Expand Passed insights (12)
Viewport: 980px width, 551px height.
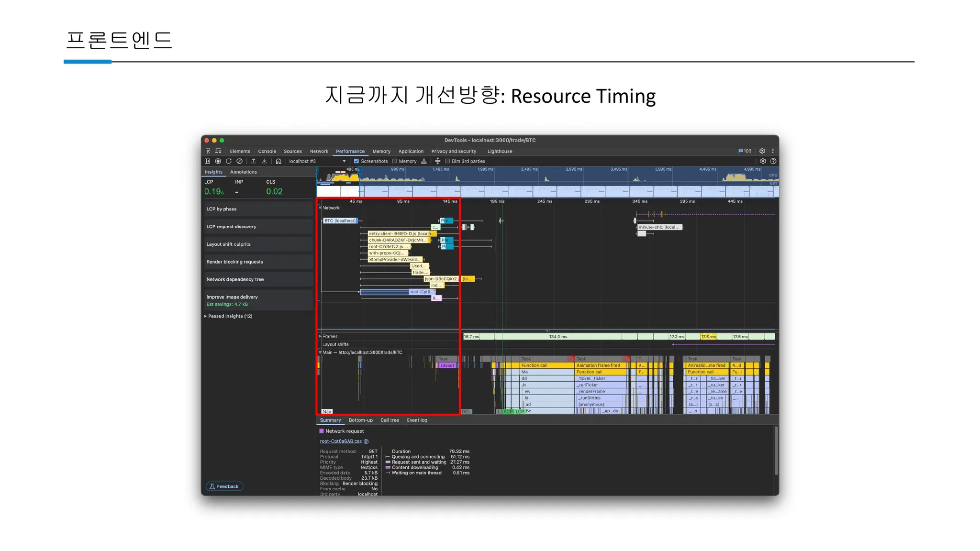tap(229, 316)
